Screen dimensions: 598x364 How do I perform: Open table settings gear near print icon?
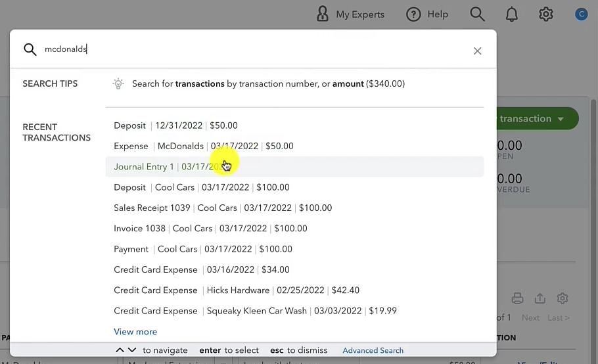tap(562, 298)
